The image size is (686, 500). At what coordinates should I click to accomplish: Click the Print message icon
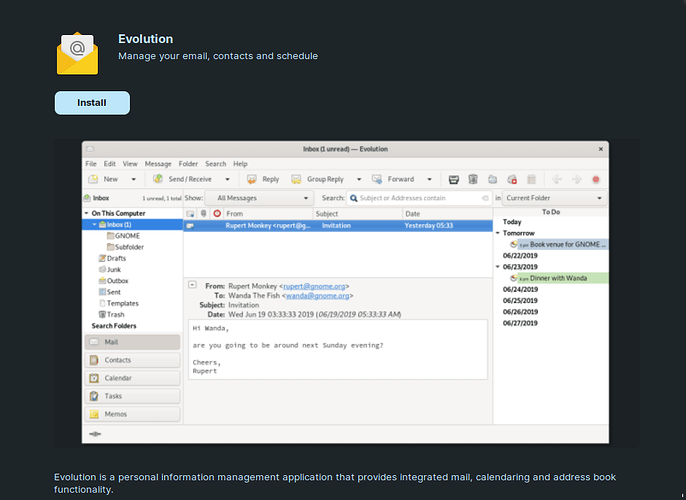[x=454, y=179]
